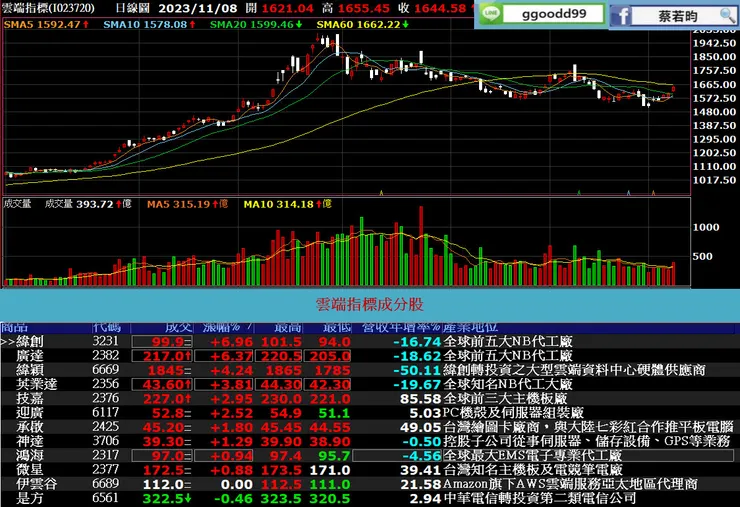Click the 代碼 column header
Screen dimensions: 740x507
tap(107, 327)
